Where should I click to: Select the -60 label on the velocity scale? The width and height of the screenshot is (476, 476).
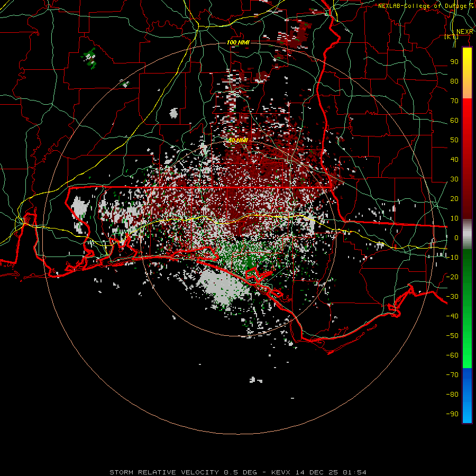click(x=452, y=355)
